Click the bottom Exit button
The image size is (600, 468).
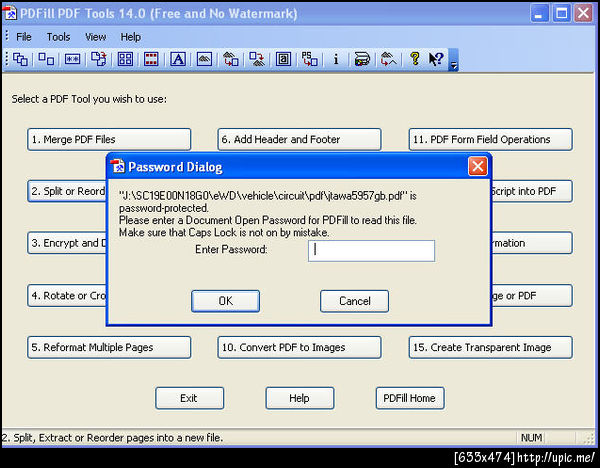click(x=189, y=398)
